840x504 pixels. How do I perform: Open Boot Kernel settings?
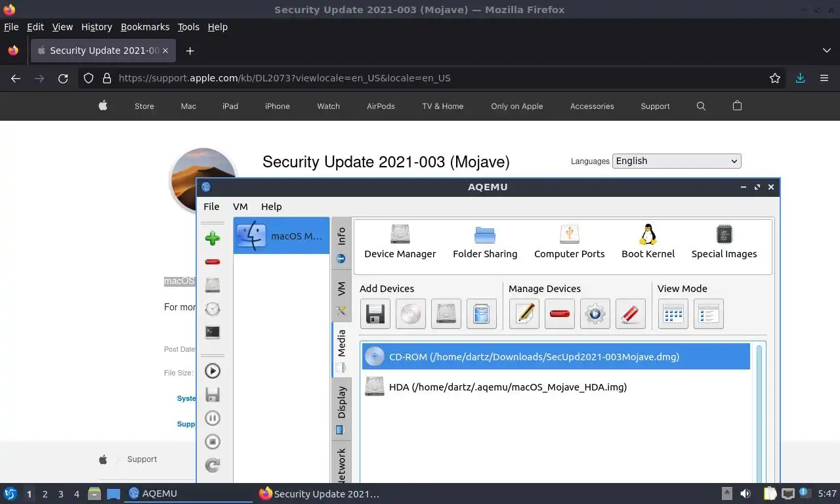[x=648, y=241]
